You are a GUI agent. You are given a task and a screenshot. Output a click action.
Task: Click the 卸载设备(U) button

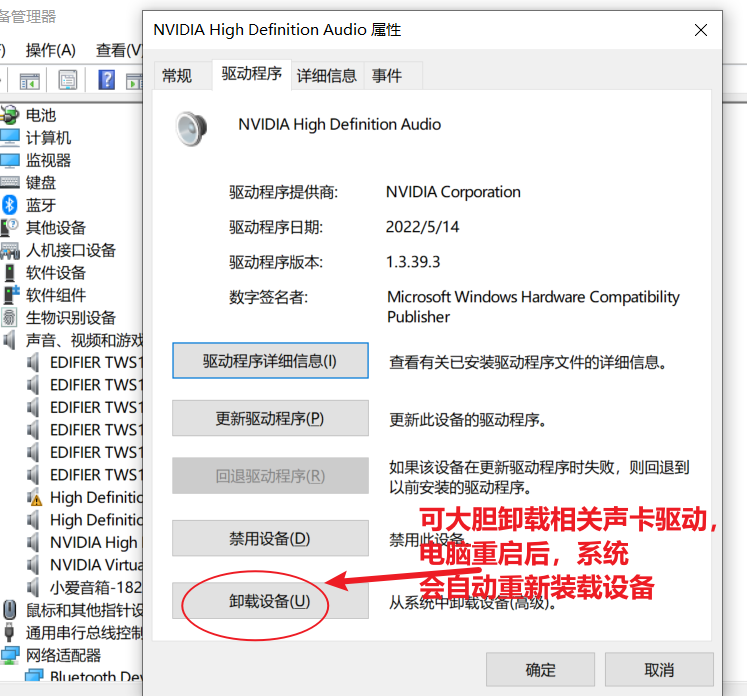(x=270, y=601)
